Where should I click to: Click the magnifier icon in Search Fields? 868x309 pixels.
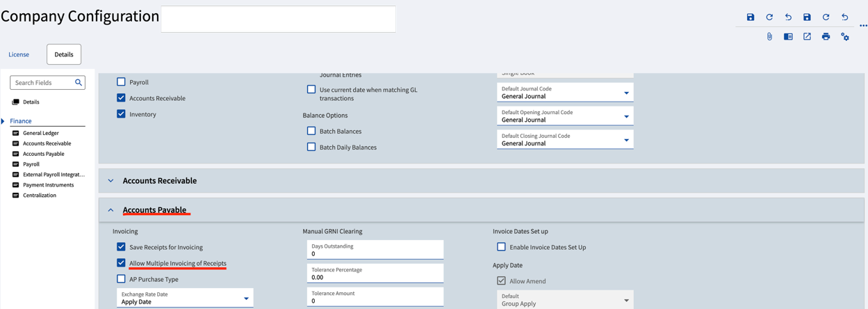[x=79, y=82]
